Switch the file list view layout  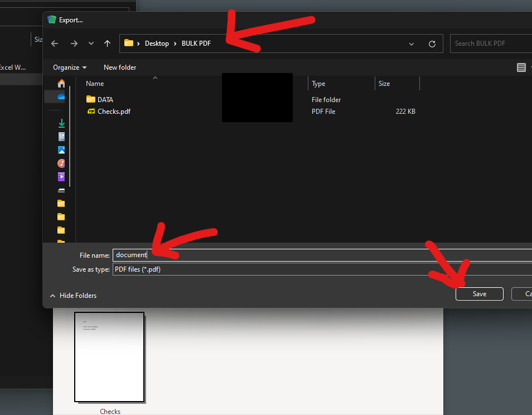click(521, 67)
